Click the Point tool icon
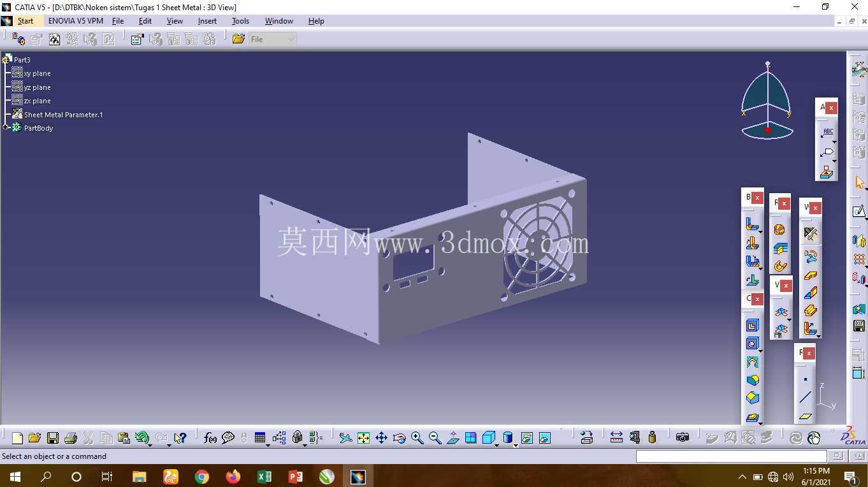Image resolution: width=868 pixels, height=487 pixels. coord(806,379)
